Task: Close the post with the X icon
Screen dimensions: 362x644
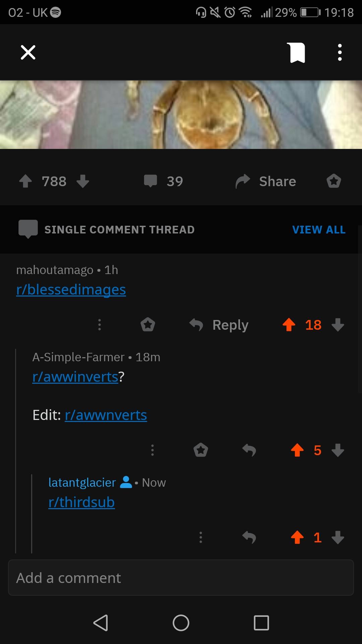Action: pos(28,52)
